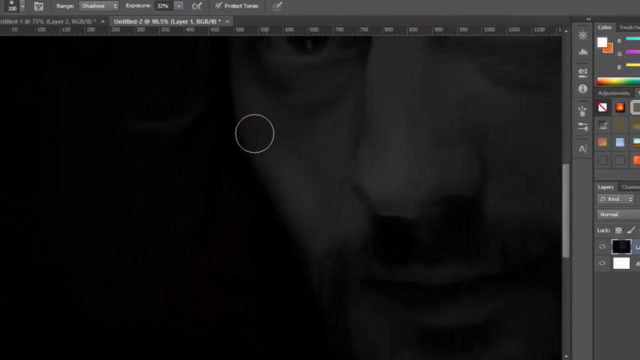Enable airbrush mode icon in options bar
Viewport: 640px width, 360px height.
[197, 6]
